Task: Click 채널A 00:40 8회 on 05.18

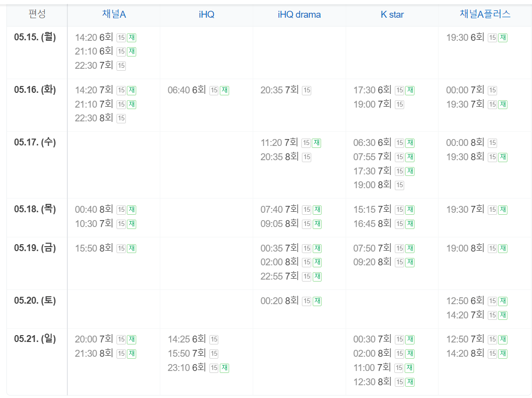Action: click(94, 209)
